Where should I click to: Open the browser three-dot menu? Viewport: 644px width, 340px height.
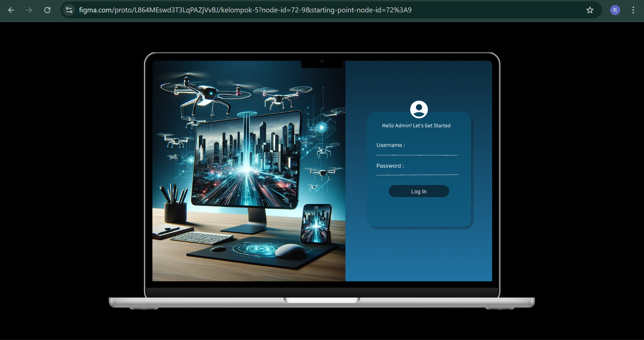coord(633,10)
